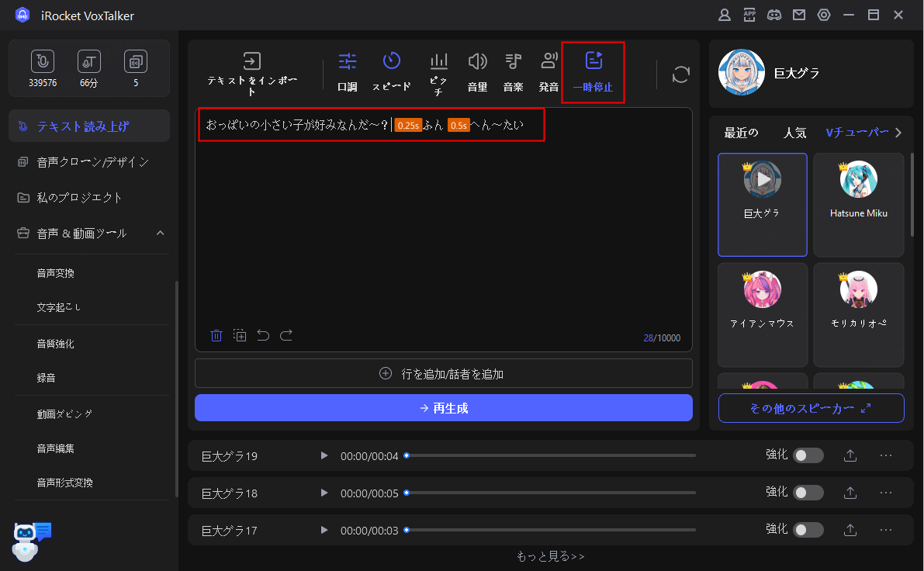Export the 巨大グラ19 audio
This screenshot has width=924, height=571.
[850, 455]
